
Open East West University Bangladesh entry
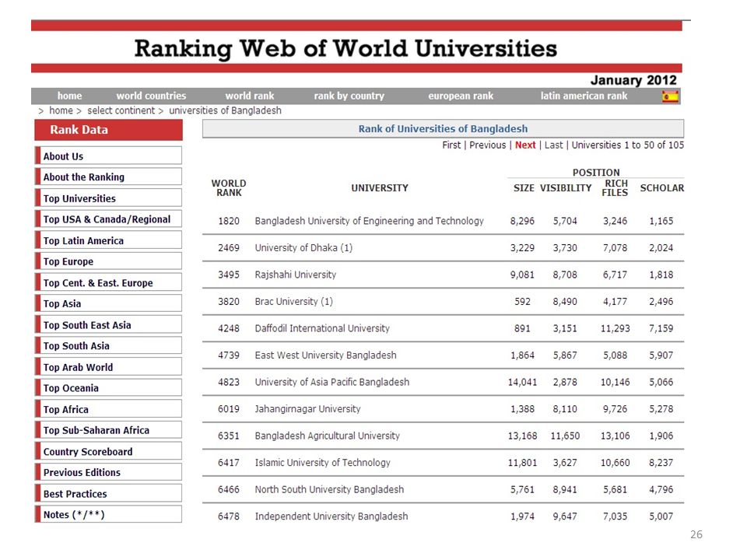coord(325,355)
